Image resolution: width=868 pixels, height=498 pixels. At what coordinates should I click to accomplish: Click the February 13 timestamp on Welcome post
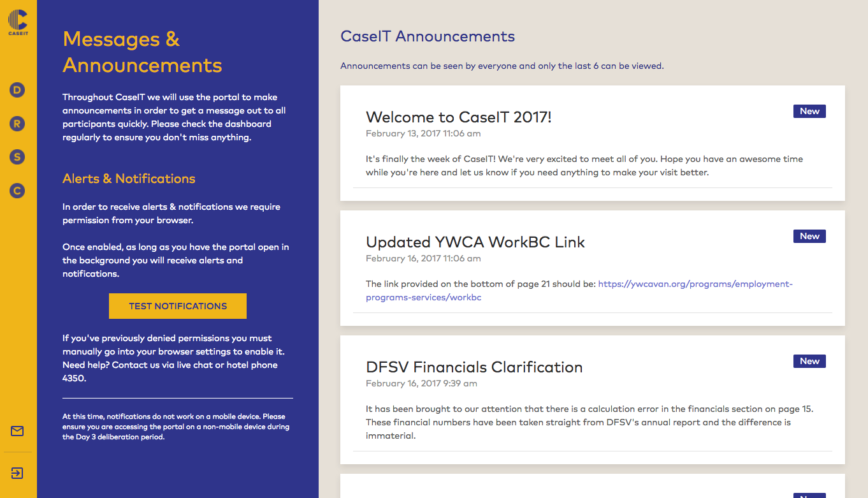tap(423, 133)
